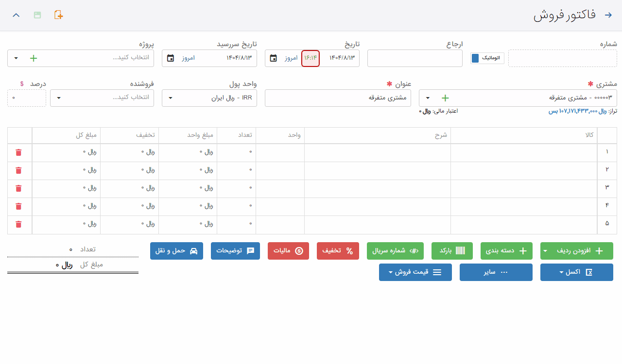Click the ارجاع reference input field

coord(415,58)
